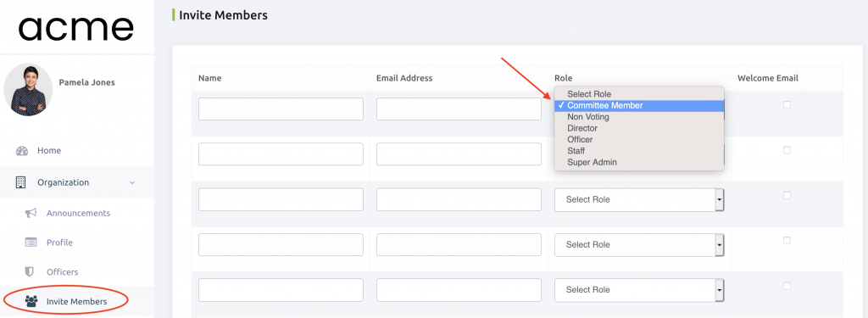Collapse Organization section chevron
Image resolution: width=868 pixels, height=318 pixels.
point(131,182)
